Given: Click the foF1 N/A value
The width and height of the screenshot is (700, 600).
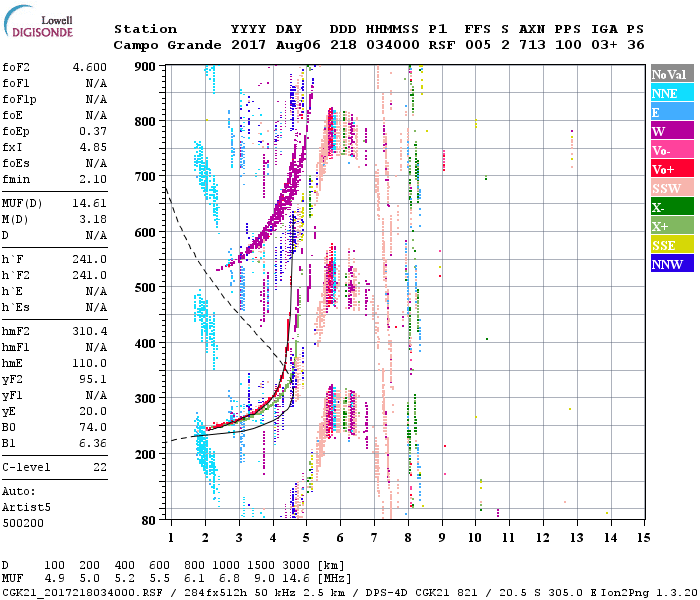Looking at the screenshot, I should (x=96, y=83).
